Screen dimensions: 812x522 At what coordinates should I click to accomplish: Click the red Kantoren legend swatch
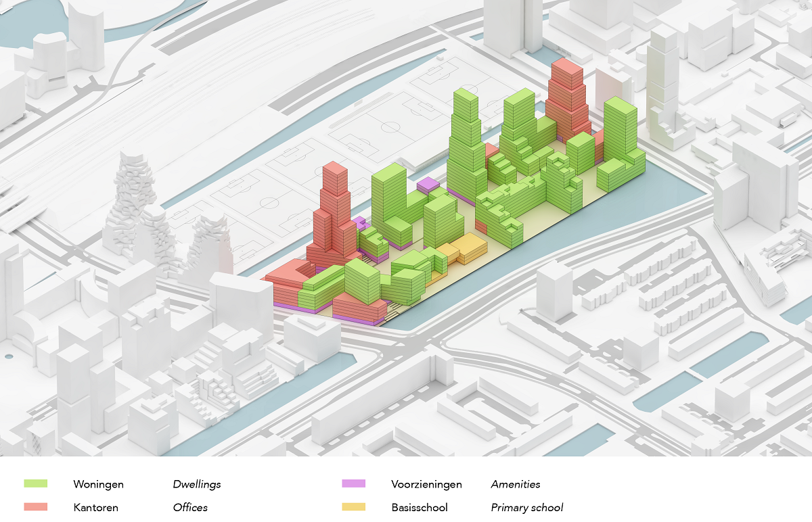pos(35,507)
